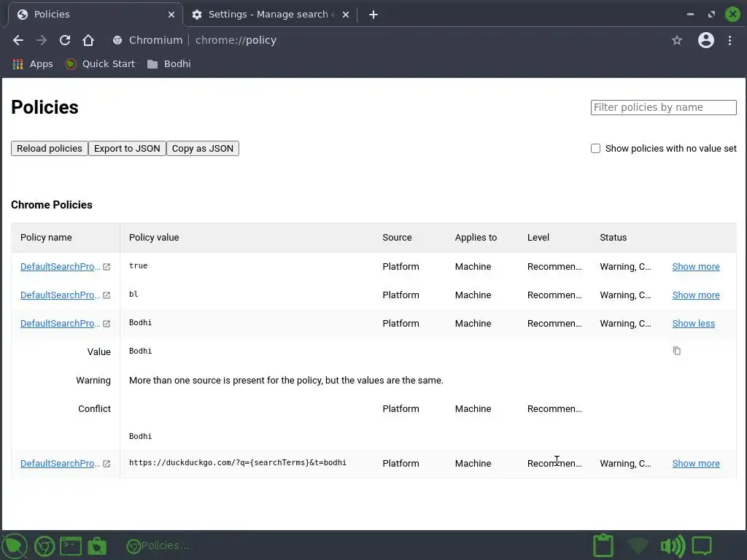The width and height of the screenshot is (747, 560).
Task: Click the Reload policies button
Action: [x=50, y=148]
